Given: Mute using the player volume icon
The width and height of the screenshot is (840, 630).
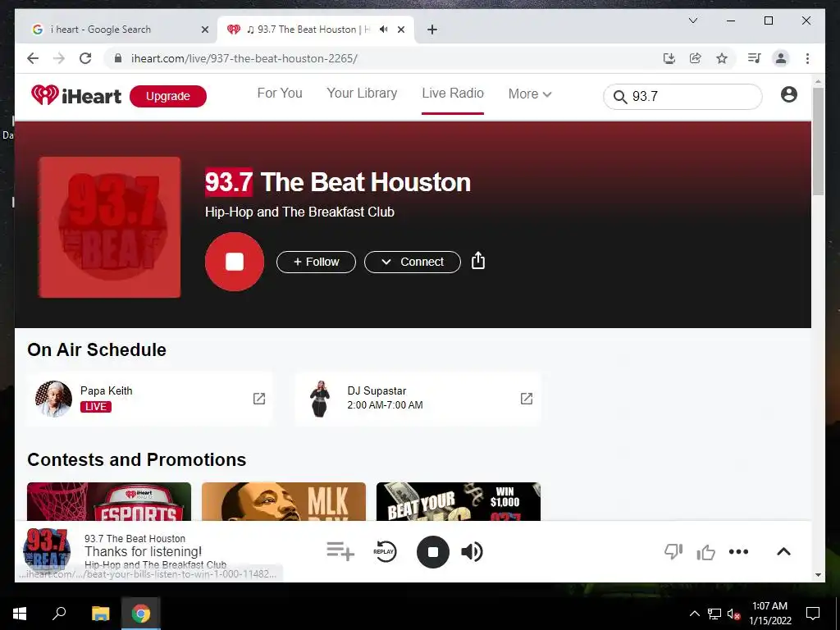Looking at the screenshot, I should click(x=472, y=552).
